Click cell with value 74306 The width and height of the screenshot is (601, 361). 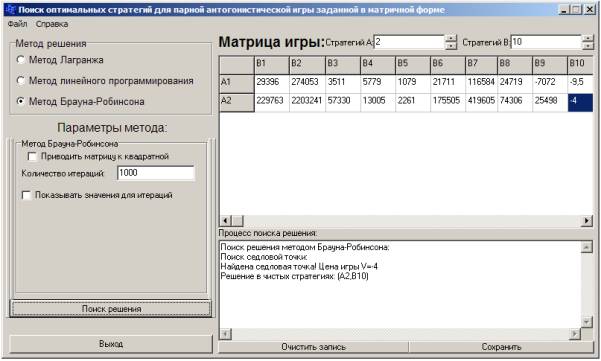[515, 103]
